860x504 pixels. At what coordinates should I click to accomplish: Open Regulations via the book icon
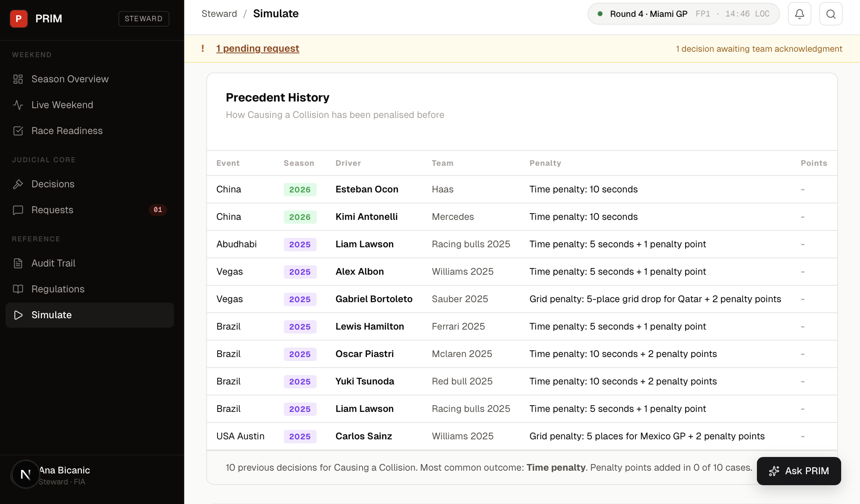(x=18, y=289)
